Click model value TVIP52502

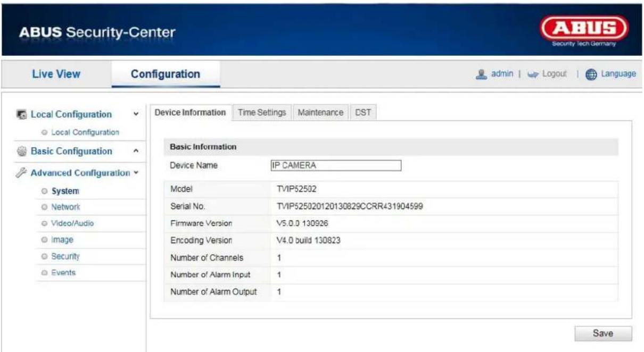coord(295,189)
